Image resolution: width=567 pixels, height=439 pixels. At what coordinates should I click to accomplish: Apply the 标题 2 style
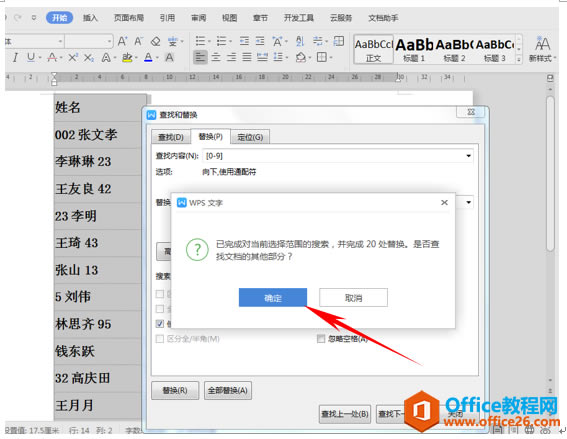pyautogui.click(x=455, y=50)
